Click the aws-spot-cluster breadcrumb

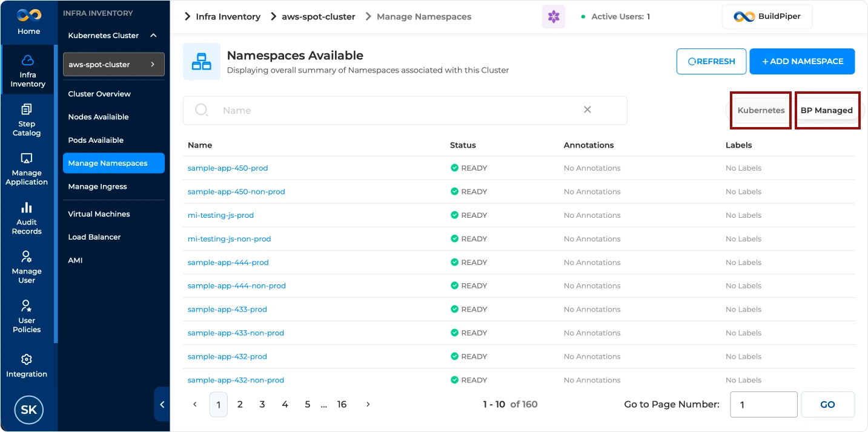coord(319,17)
